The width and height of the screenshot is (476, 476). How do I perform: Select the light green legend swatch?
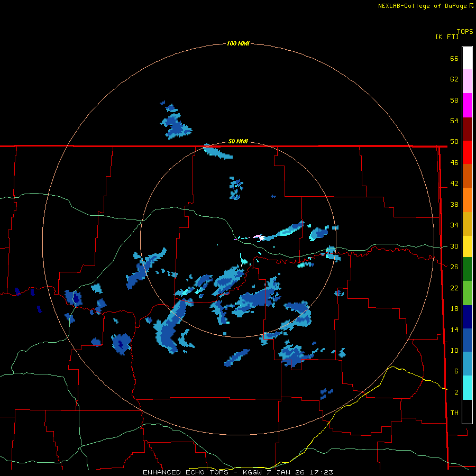tap(467, 293)
